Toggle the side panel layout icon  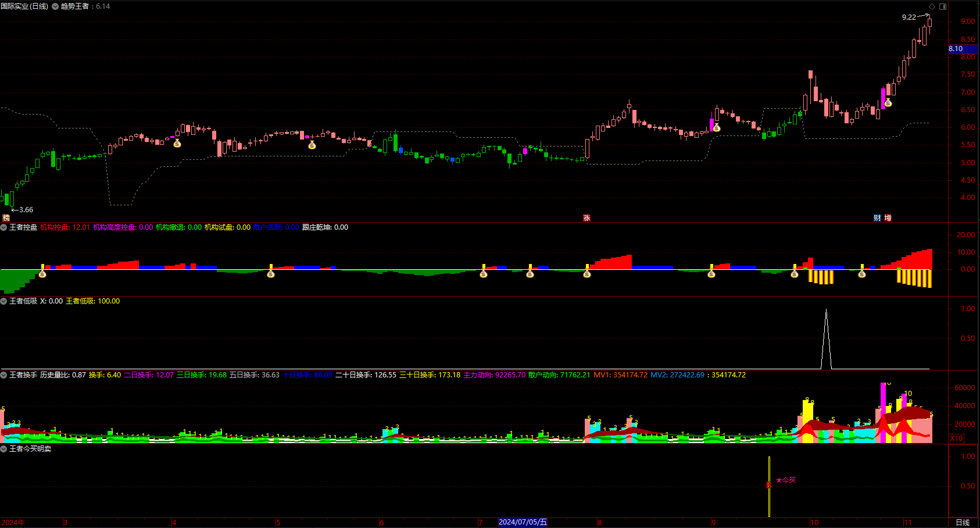943,6
